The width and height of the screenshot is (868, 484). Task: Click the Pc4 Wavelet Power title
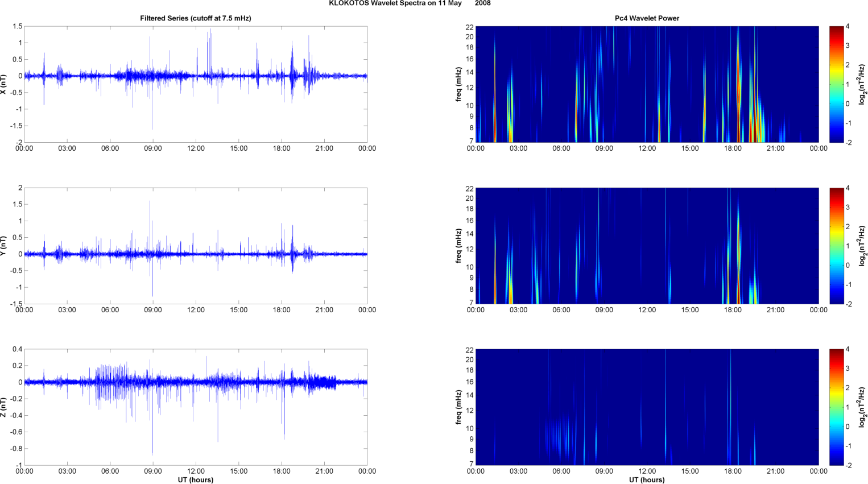(x=647, y=18)
